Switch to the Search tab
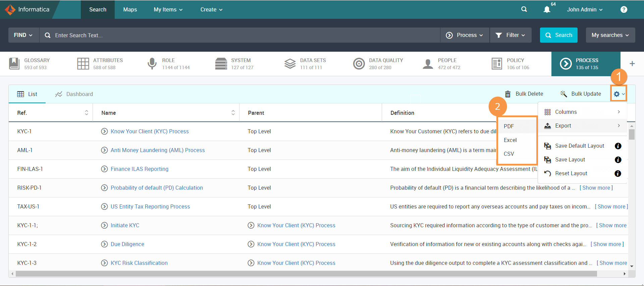644x286 pixels. click(x=98, y=9)
